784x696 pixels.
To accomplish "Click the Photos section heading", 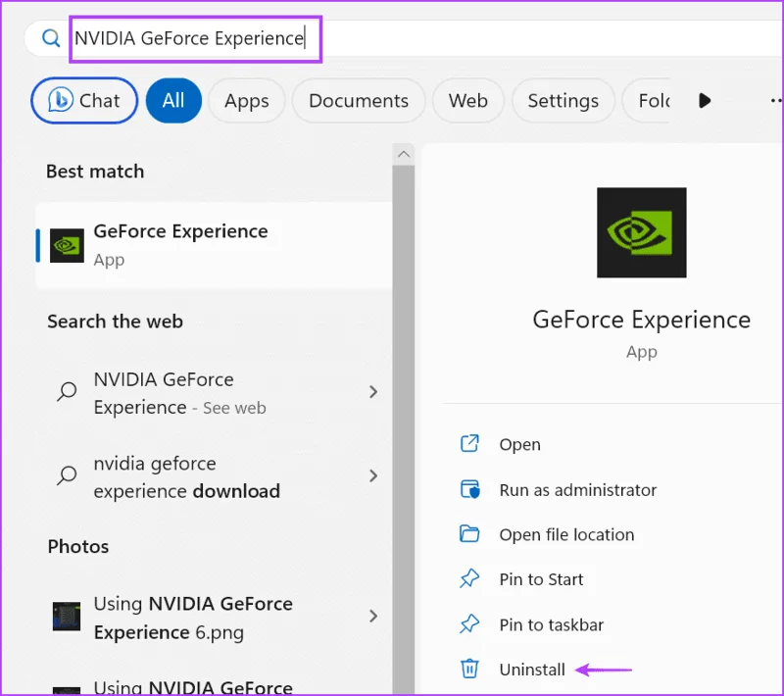I will click(x=78, y=546).
